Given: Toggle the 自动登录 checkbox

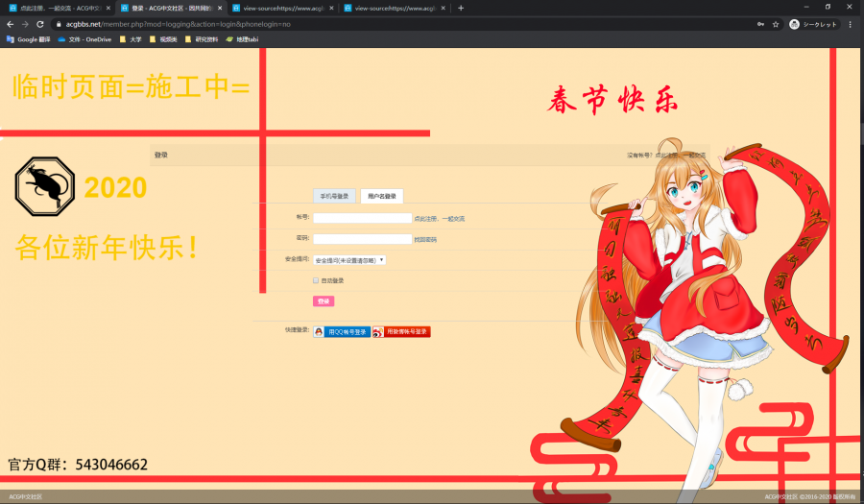Looking at the screenshot, I should click(x=316, y=280).
